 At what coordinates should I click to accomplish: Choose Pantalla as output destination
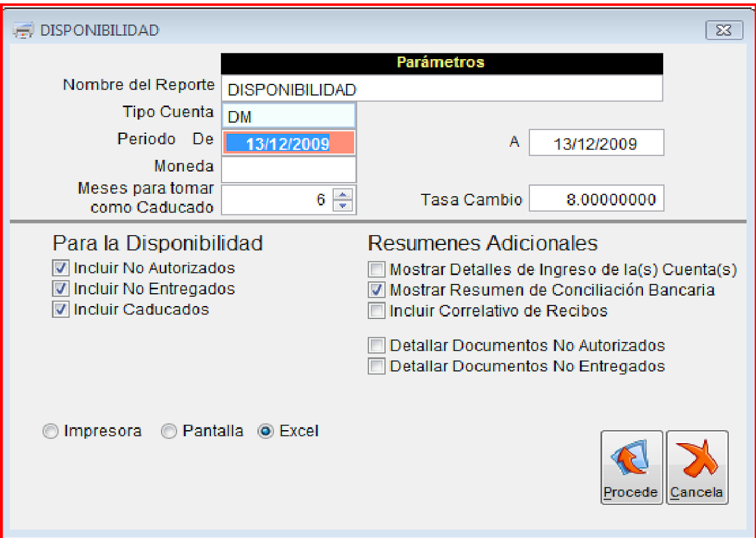coord(169,431)
